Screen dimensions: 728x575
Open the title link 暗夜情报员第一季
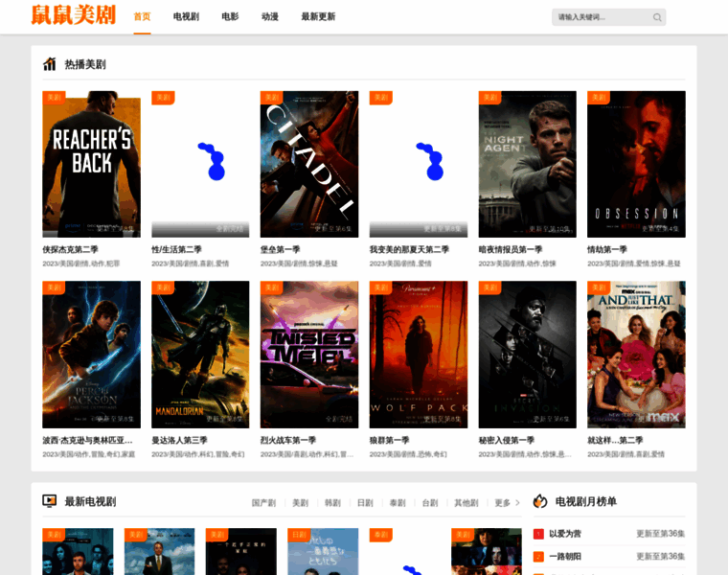tap(511, 250)
